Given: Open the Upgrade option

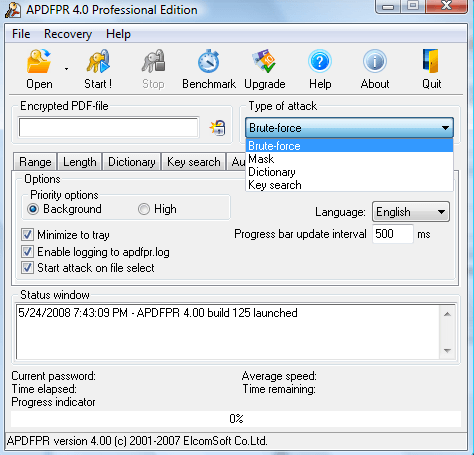Looking at the screenshot, I should (264, 61).
